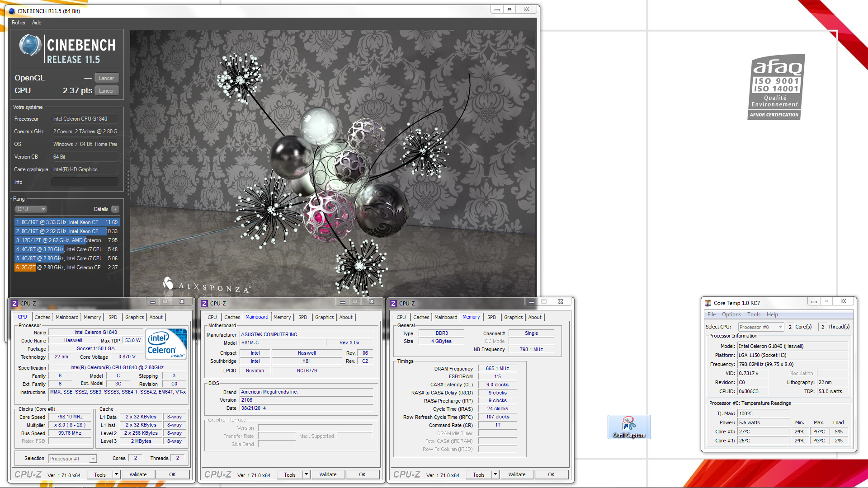868x488 pixels.
Task: Click Manufacturer field ASUSTeK COMPUTER INC.
Action: click(306, 335)
